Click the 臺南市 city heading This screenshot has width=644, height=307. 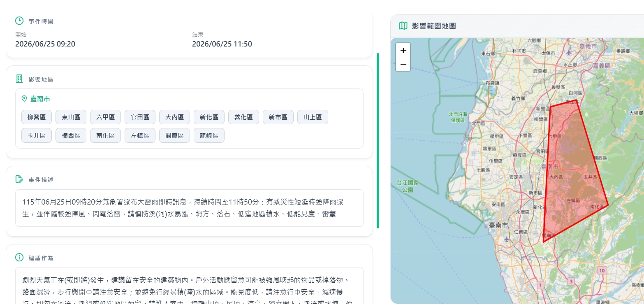(40, 99)
